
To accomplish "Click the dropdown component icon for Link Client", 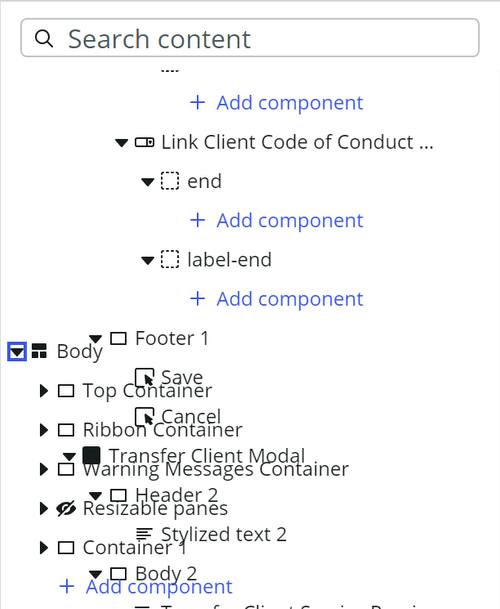I will pyautogui.click(x=145, y=142).
